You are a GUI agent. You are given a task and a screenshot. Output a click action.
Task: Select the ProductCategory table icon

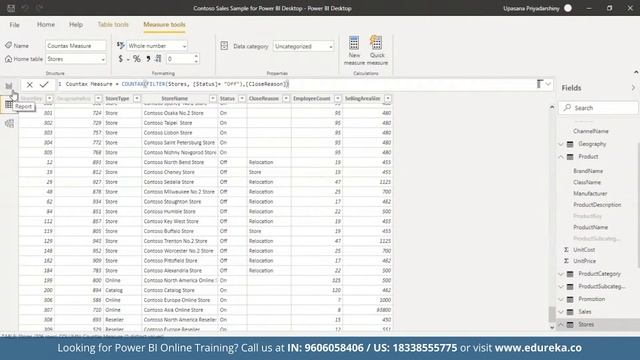tap(570, 274)
